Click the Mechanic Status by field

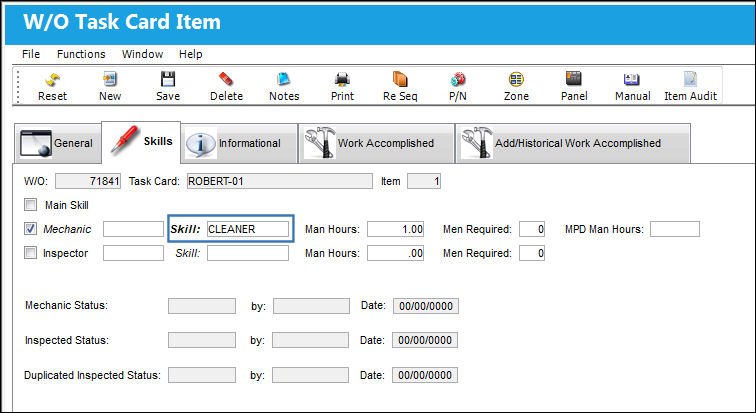click(311, 306)
